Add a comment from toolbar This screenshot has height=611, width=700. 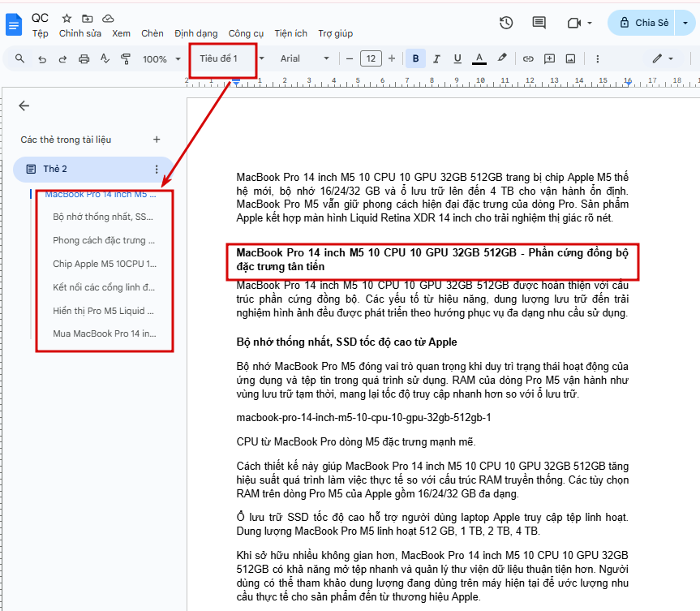point(549,58)
